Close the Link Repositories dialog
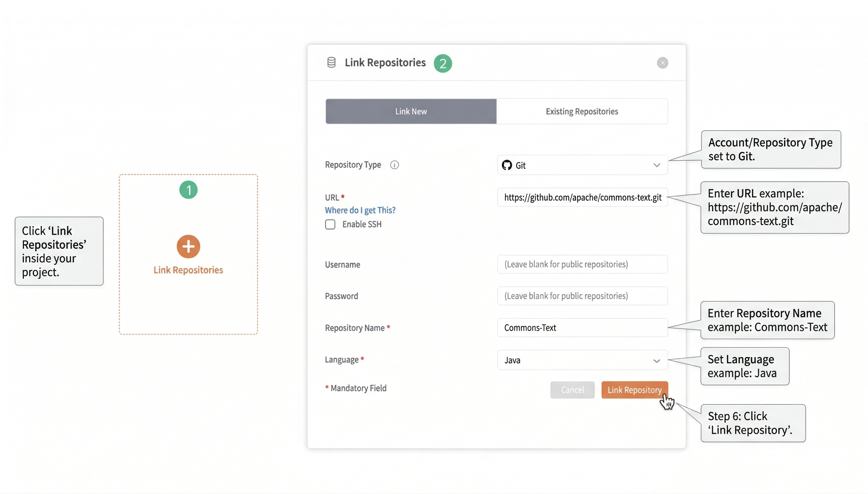This screenshot has width=868, height=494. tap(662, 63)
